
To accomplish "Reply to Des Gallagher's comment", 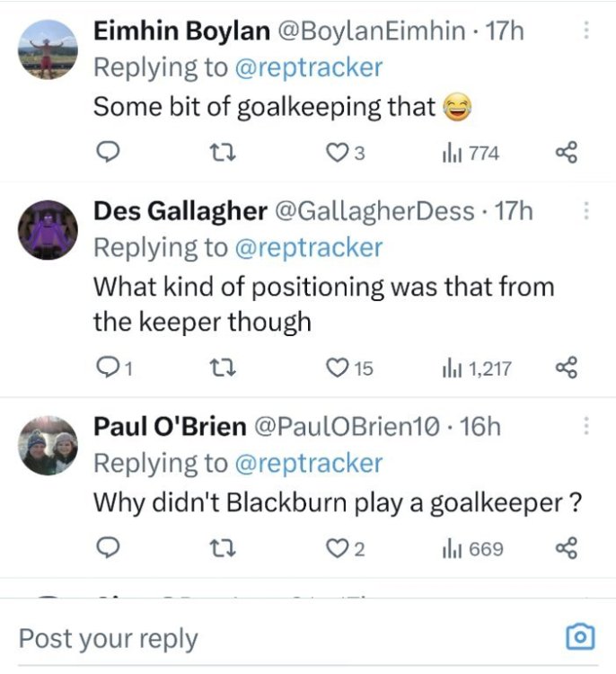I will 107,367.
